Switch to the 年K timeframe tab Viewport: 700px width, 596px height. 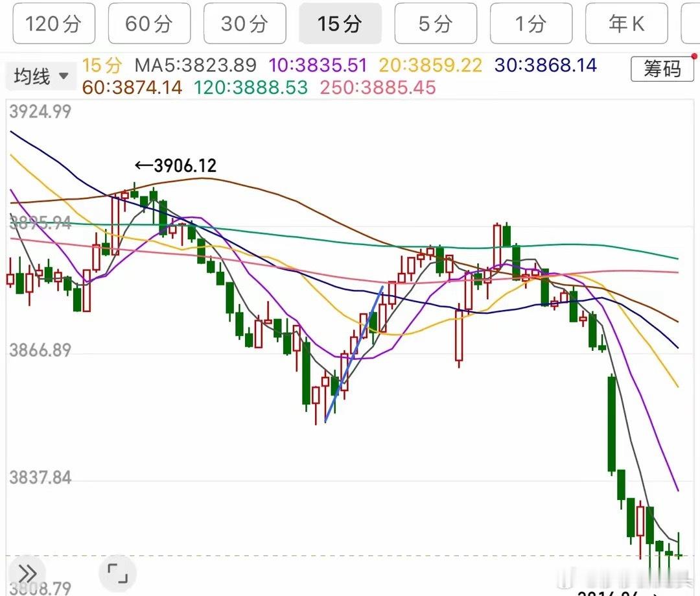click(x=627, y=24)
